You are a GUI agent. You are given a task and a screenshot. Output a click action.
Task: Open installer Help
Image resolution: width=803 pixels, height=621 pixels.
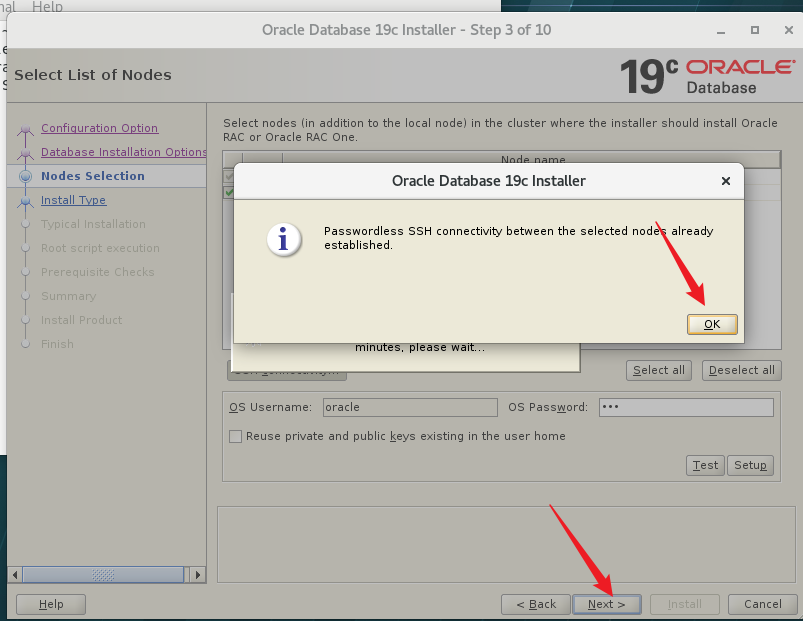point(51,604)
